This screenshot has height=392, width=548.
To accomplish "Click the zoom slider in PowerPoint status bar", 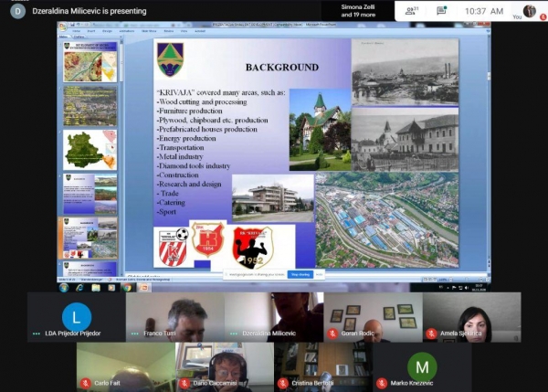I will coord(467,280).
